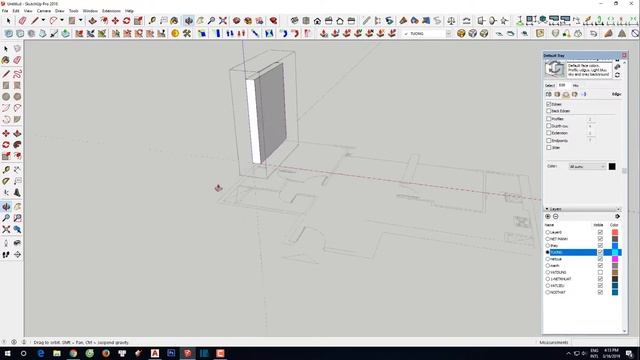Enable the Endpoints checkbox
Viewport: 640px width, 360px height.
pos(549,140)
